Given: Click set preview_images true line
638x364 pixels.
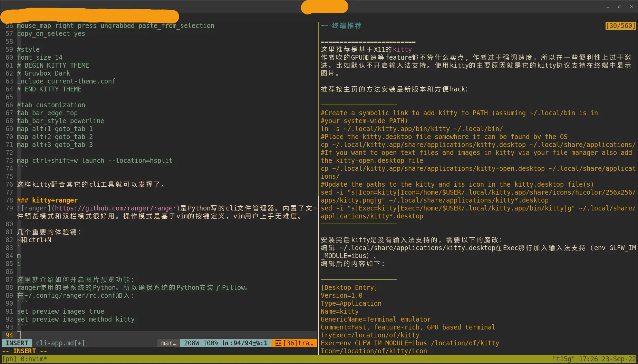Looking at the screenshot, I should point(60,311).
